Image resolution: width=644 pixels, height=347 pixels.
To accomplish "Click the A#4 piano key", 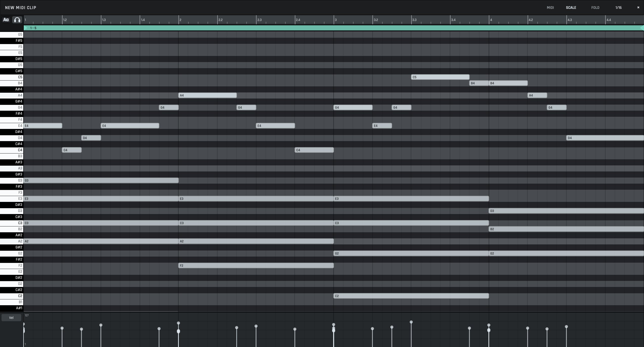I will coord(12,89).
